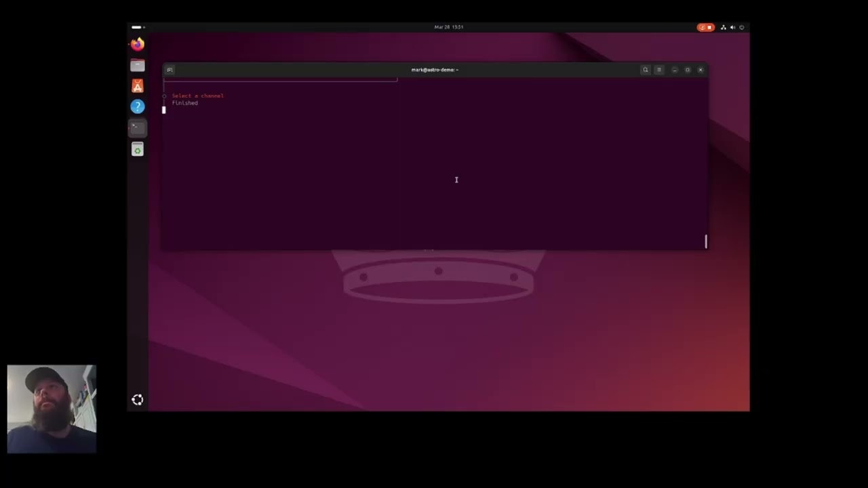Open the Help application icon
The image size is (868, 488).
[x=138, y=106]
